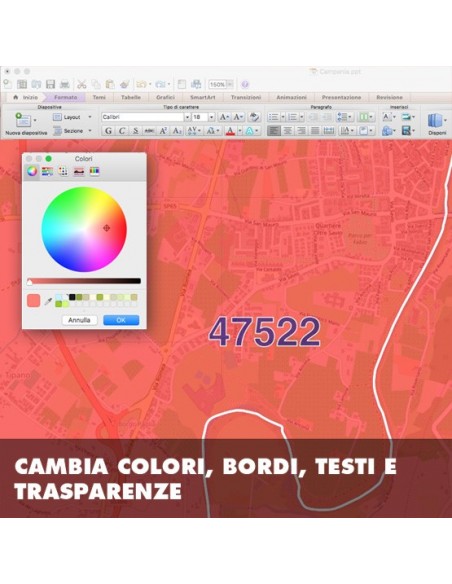Center text in Paragrafo group

point(287,131)
